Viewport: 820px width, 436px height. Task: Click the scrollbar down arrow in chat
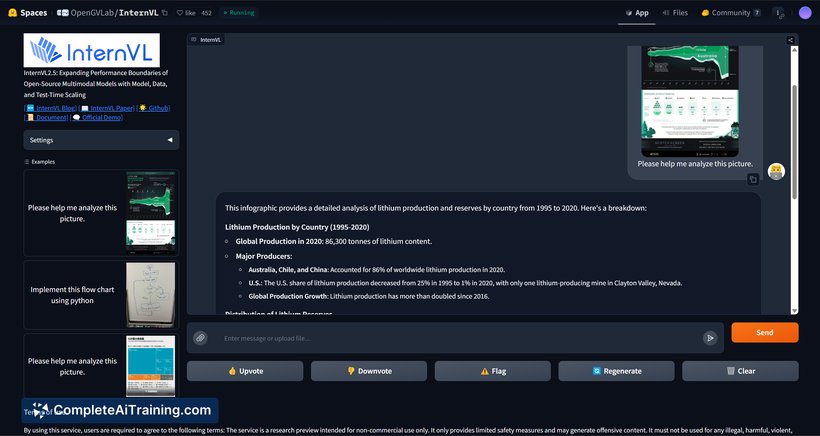(x=794, y=311)
